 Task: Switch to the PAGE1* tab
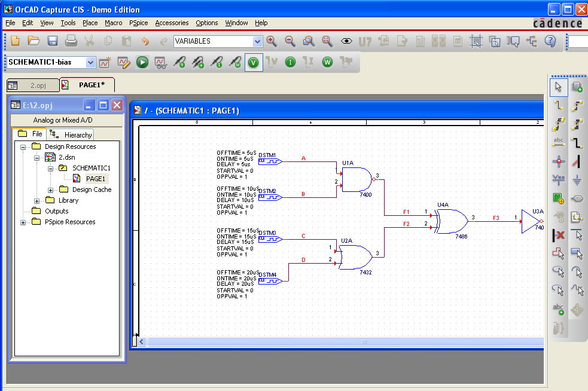(x=87, y=85)
